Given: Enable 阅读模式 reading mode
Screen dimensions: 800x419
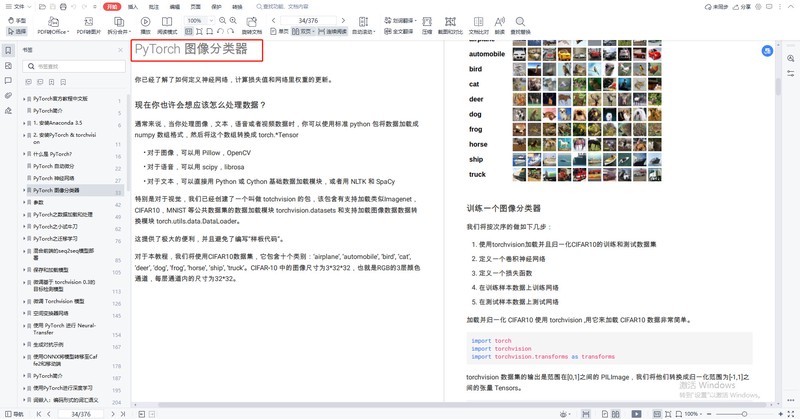Looking at the screenshot, I should [167, 25].
